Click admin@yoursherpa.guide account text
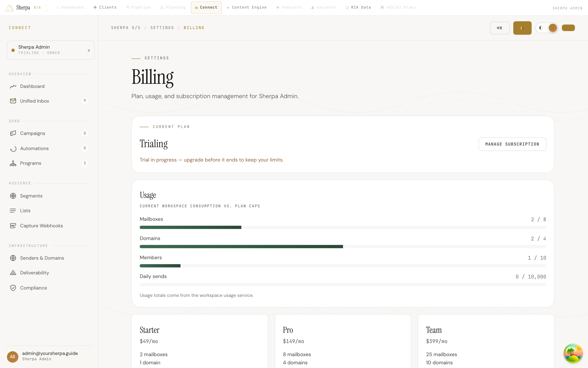 tap(50, 353)
